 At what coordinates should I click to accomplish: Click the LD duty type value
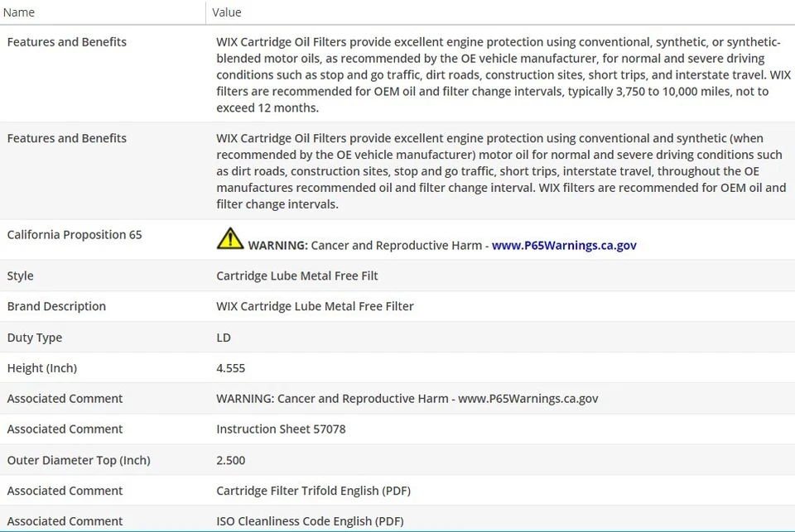pyautogui.click(x=224, y=338)
